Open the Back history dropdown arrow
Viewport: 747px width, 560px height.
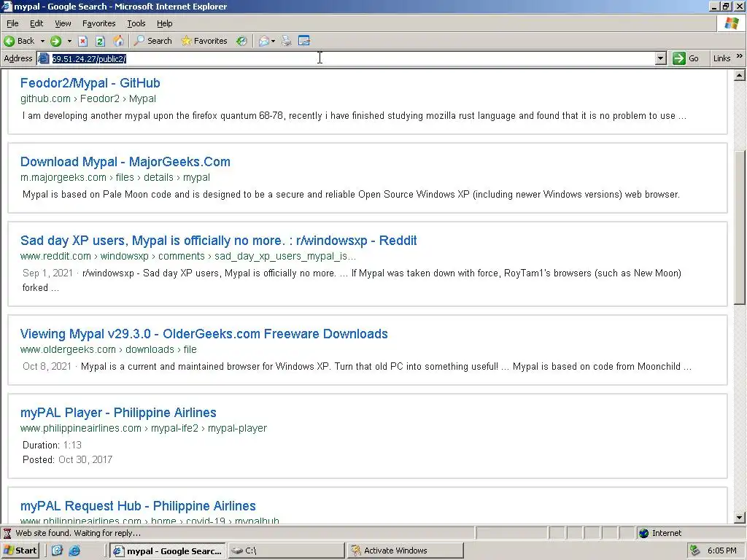click(x=42, y=41)
